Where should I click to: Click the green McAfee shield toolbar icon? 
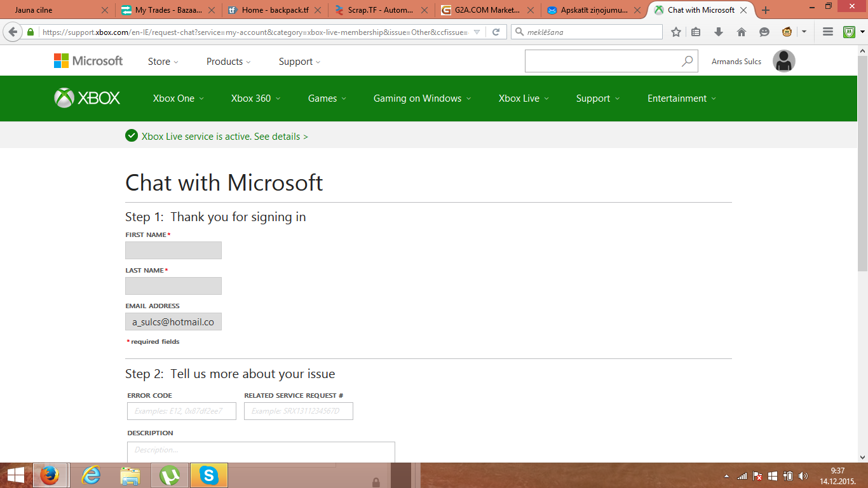coord(850,32)
